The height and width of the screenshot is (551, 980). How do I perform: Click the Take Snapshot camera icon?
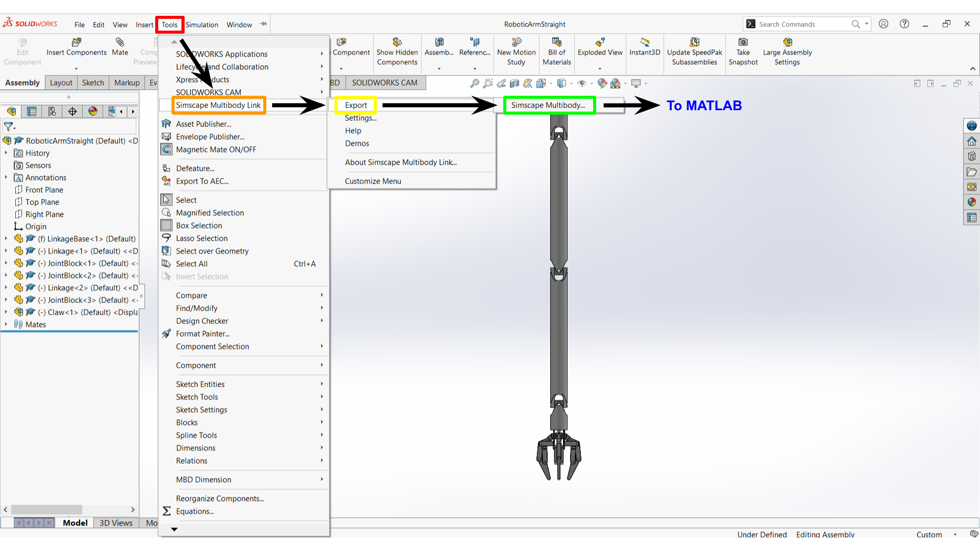point(743,42)
